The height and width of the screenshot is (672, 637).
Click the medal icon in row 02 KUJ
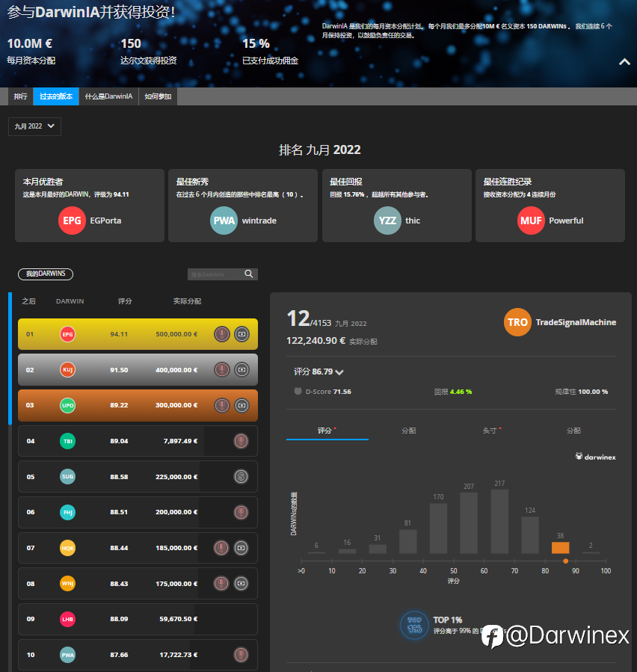point(222,369)
